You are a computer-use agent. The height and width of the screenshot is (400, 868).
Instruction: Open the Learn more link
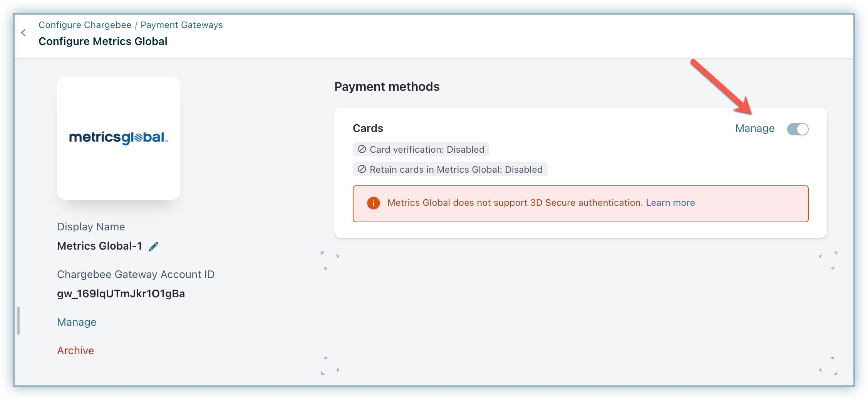[x=670, y=203]
